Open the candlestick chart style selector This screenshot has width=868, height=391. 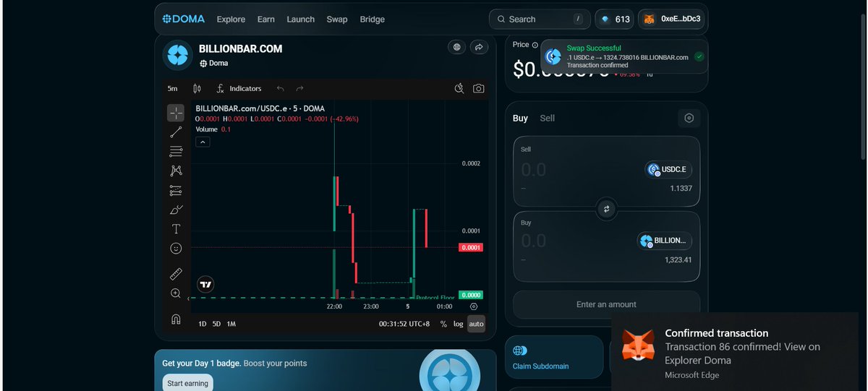tap(197, 88)
